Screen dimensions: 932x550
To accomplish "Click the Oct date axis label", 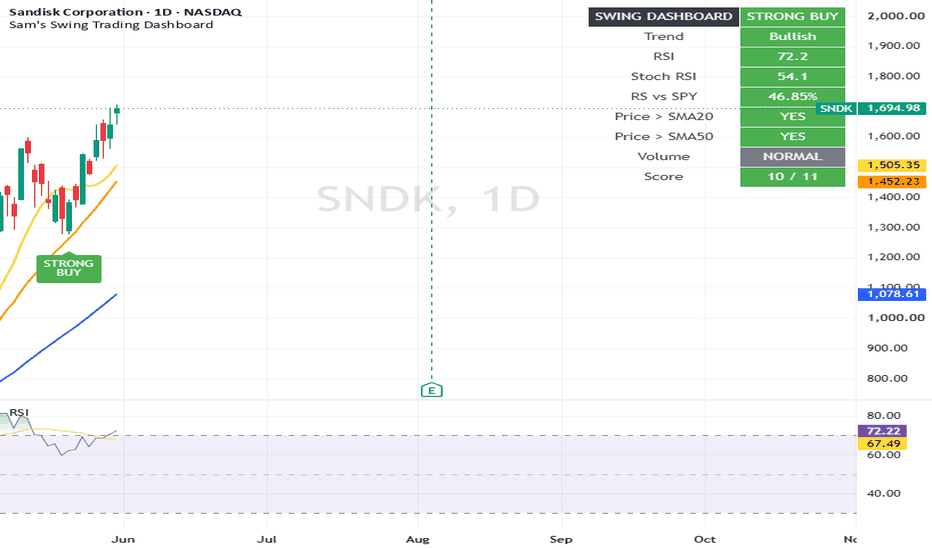I will (705, 539).
